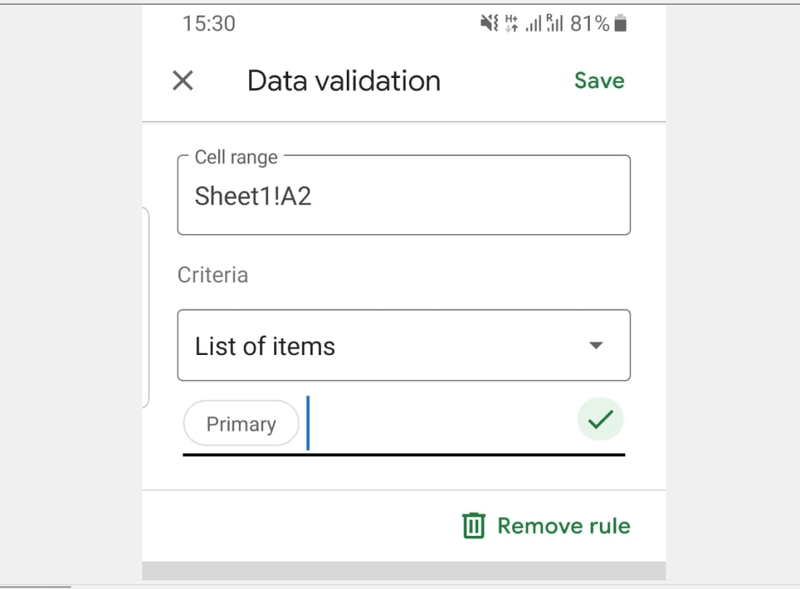Tap the 81% battery percentage text
Image resolution: width=800 pixels, height=589 pixels.
click(x=589, y=23)
